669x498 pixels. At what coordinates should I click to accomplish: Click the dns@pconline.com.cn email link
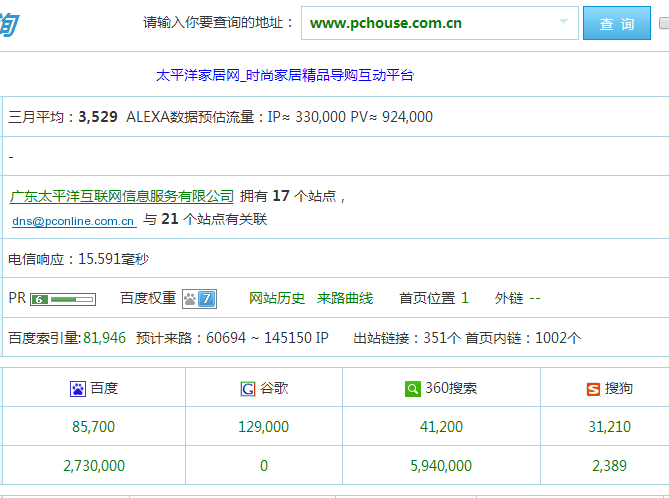click(x=73, y=220)
